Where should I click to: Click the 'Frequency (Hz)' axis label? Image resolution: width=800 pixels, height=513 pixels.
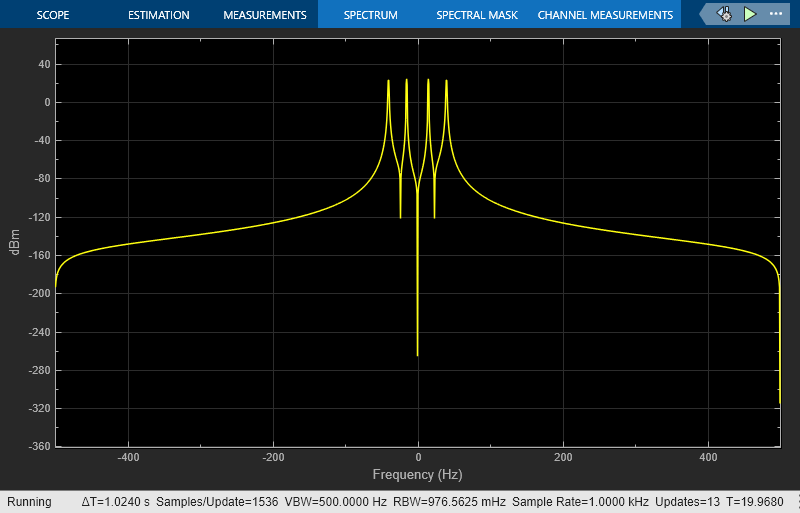click(x=417, y=474)
